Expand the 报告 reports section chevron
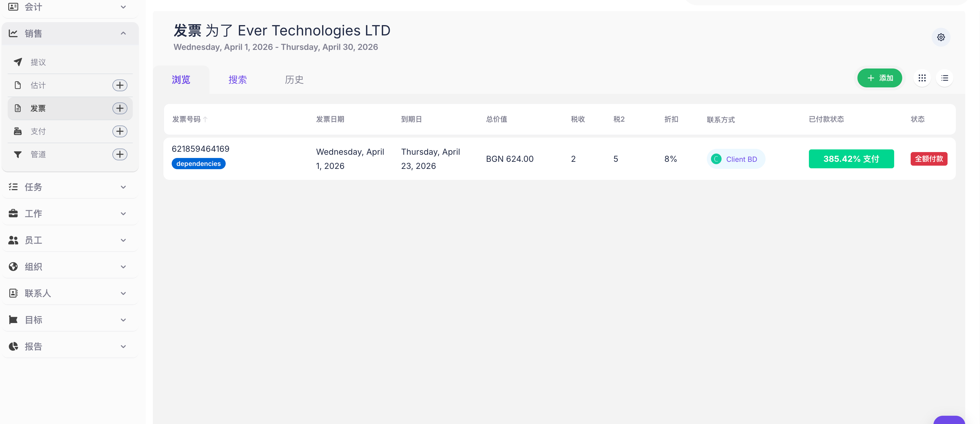 click(x=123, y=346)
